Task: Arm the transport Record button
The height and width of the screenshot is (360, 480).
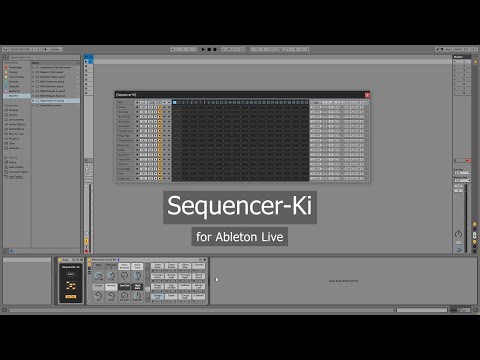Action: click(215, 49)
